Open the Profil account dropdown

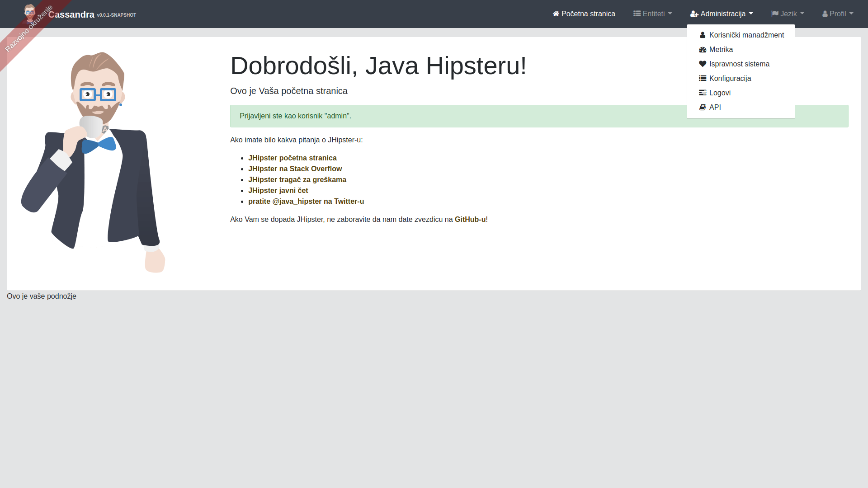(x=837, y=14)
